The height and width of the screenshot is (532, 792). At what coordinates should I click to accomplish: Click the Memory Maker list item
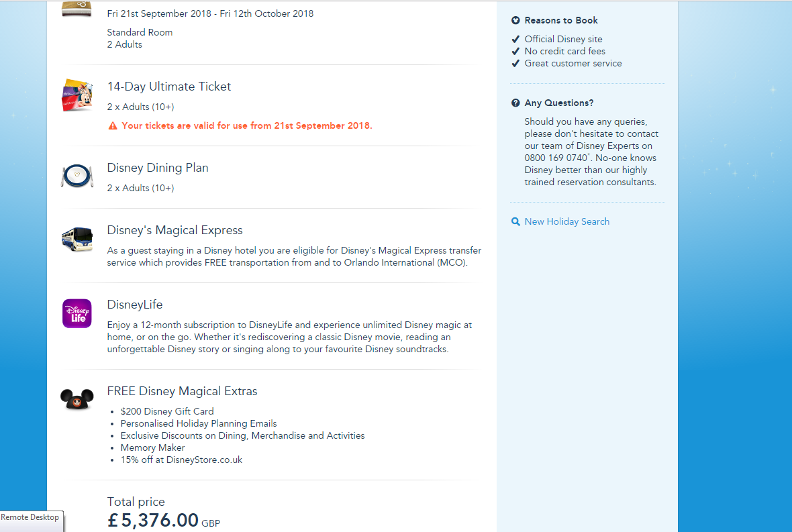click(x=152, y=447)
